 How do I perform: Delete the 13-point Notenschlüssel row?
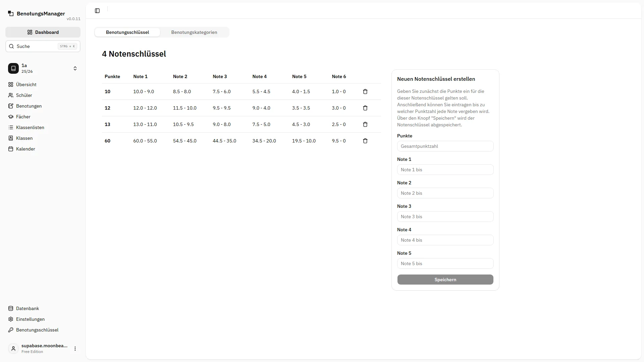click(x=365, y=124)
